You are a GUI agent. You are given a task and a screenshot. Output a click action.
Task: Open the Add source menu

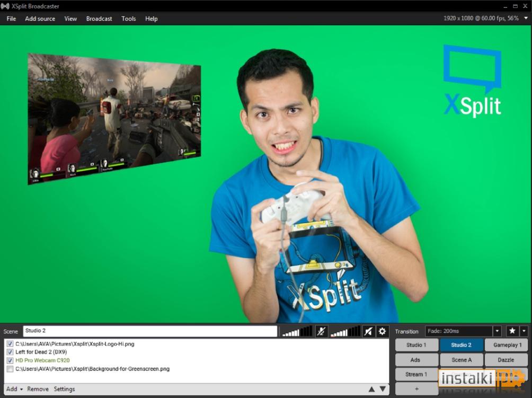coord(40,19)
